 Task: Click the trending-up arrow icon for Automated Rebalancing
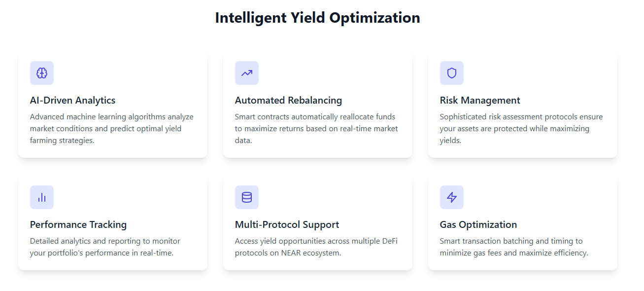pos(247,73)
